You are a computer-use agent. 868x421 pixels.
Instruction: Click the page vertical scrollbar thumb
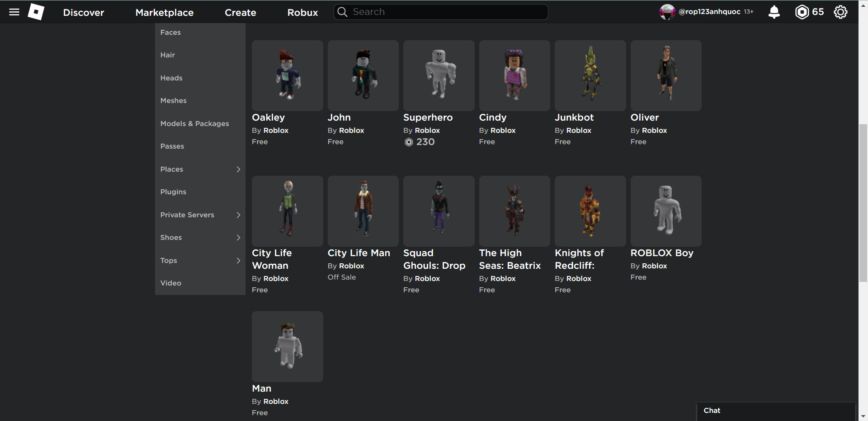pos(863,202)
